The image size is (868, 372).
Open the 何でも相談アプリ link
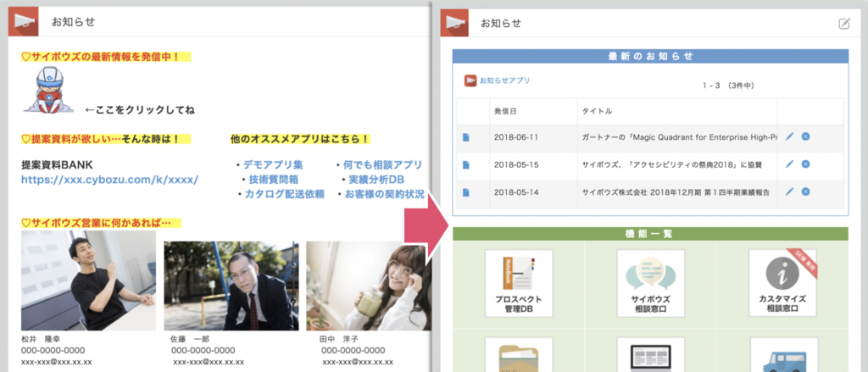coord(382,165)
